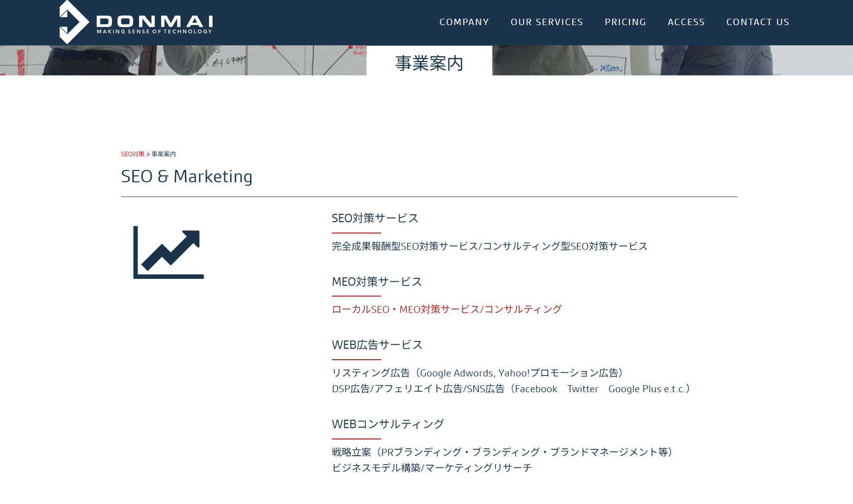Select PRICING in the navigation bar
Viewport: 853px width, 504px height.
coord(625,22)
